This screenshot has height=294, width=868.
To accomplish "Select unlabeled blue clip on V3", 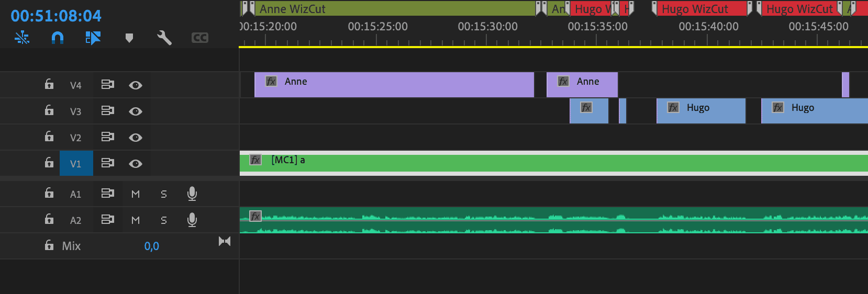I will point(589,111).
